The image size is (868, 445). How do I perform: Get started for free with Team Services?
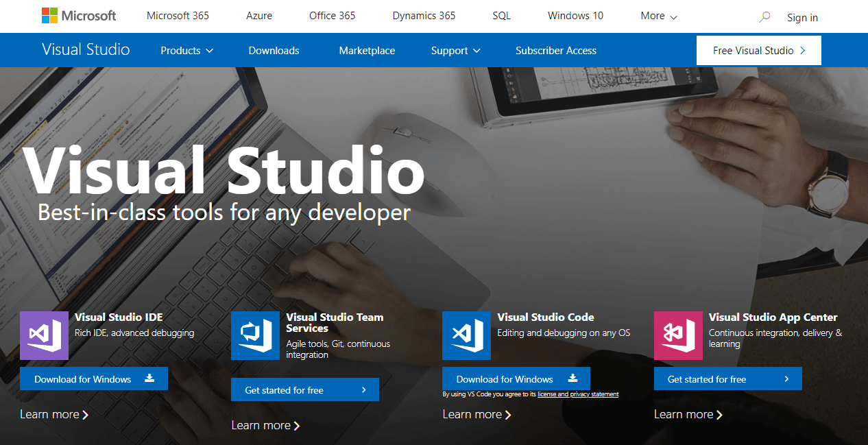pos(305,389)
